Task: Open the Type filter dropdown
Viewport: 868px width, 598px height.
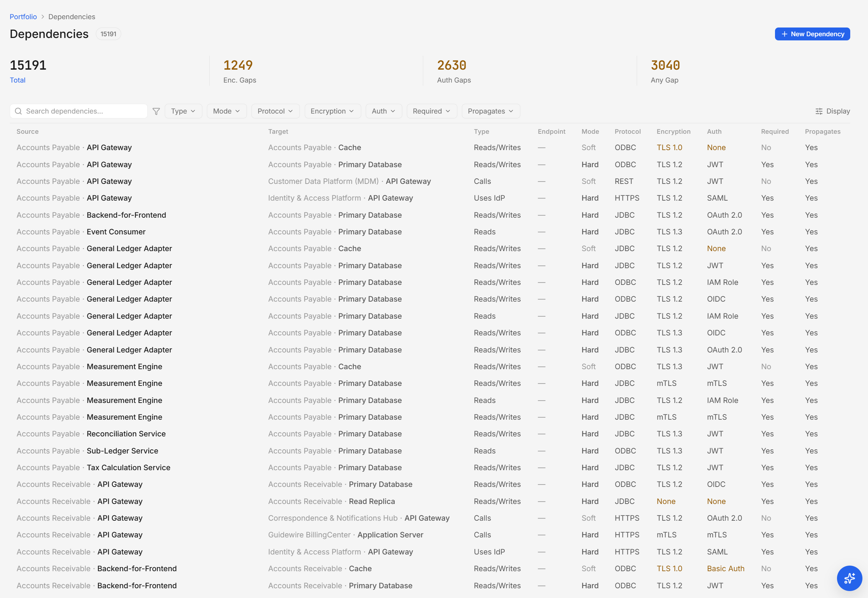Action: (183, 111)
